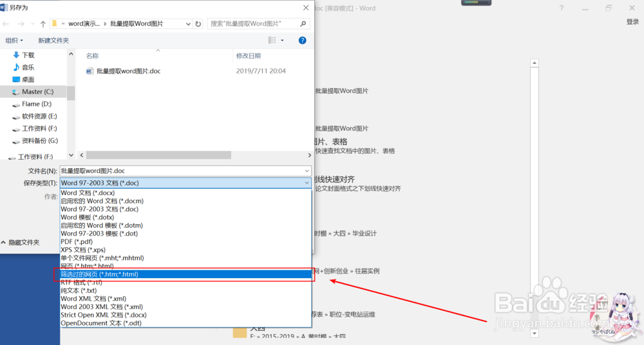Choose Word 文档 (*.docx) format
Image resolution: width=644 pixels, height=345 pixels.
(x=185, y=192)
